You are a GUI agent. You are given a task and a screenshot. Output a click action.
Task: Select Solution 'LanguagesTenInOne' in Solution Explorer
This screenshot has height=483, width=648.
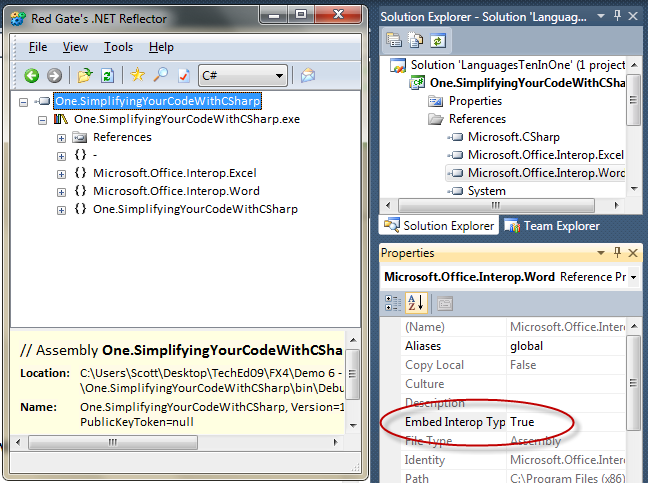[x=518, y=65]
